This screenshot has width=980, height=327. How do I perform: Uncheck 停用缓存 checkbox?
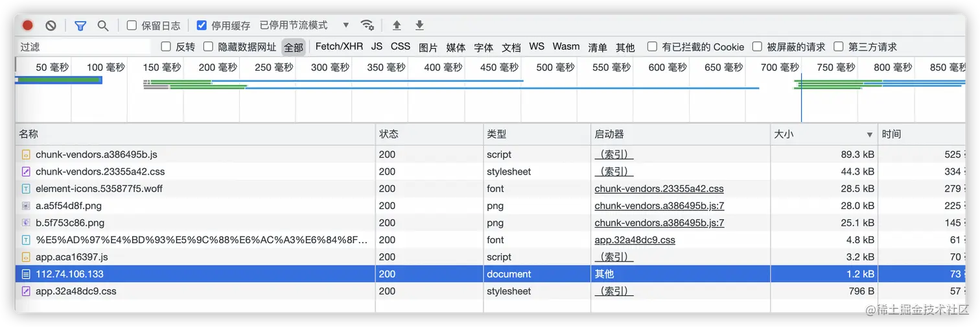(x=202, y=25)
